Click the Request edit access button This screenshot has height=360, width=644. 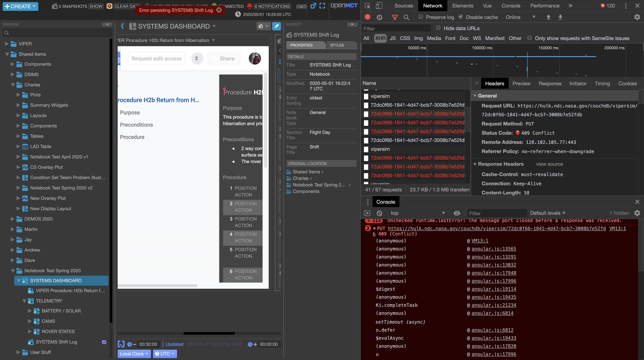point(157,58)
